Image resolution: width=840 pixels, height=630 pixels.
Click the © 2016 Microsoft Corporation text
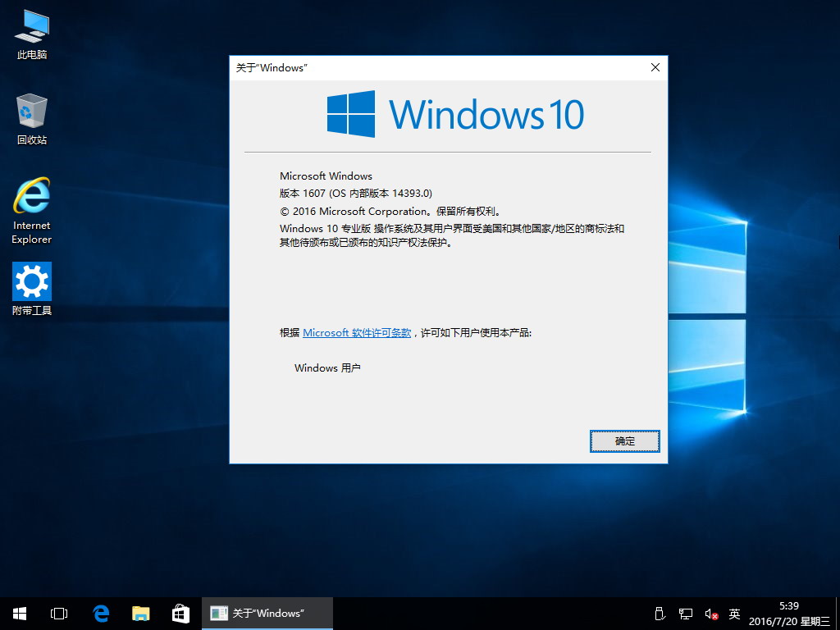point(390,211)
